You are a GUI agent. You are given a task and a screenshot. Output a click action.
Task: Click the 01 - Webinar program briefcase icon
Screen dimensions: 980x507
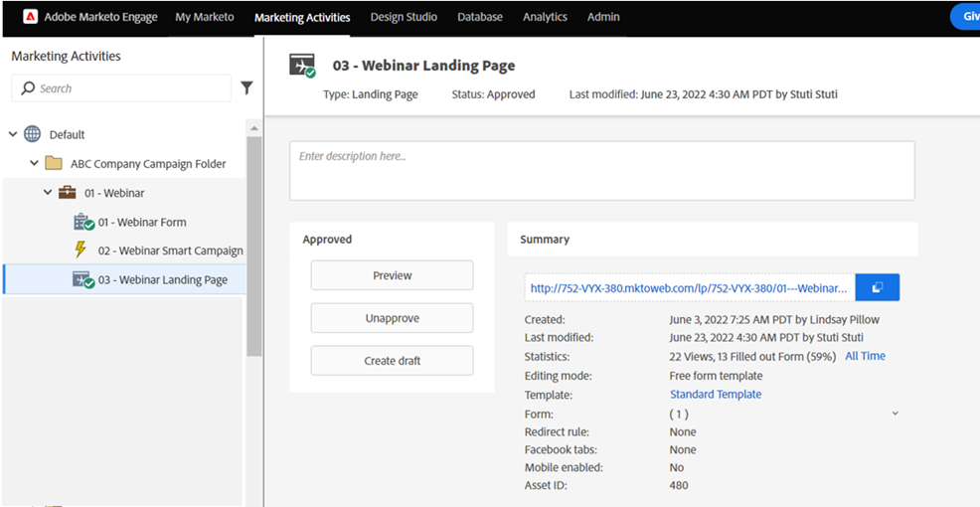tap(67, 193)
